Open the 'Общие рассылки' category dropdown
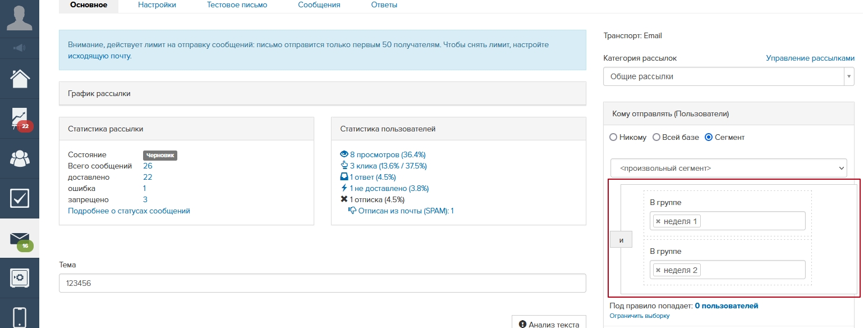Screen dimensions: 868x328 (x=728, y=76)
